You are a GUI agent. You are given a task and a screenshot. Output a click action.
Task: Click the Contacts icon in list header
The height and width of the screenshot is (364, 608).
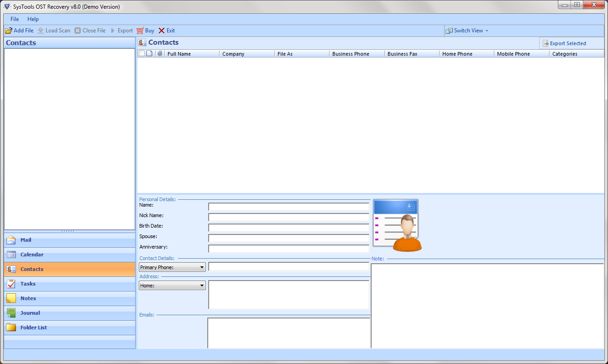(x=142, y=42)
